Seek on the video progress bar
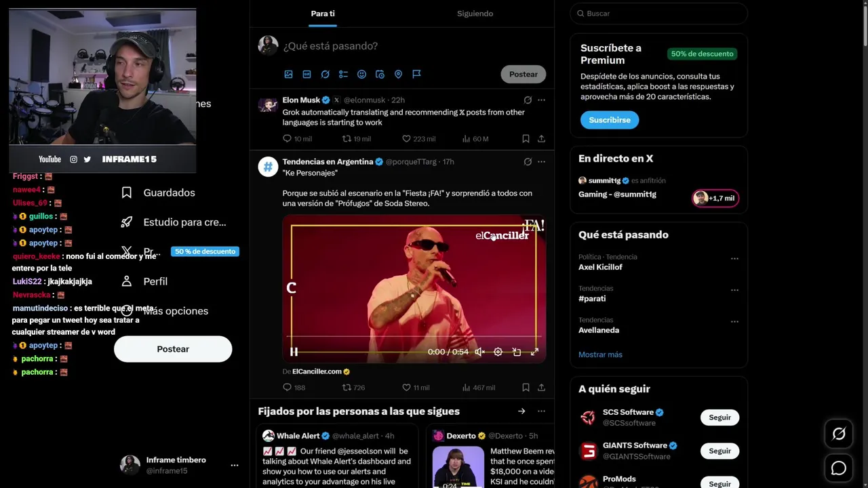 click(x=414, y=337)
